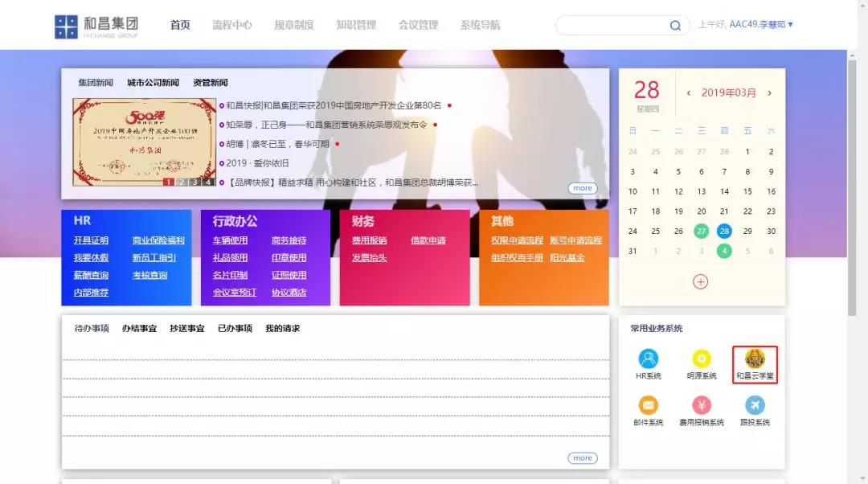Click the search magnifier icon

coord(675,26)
